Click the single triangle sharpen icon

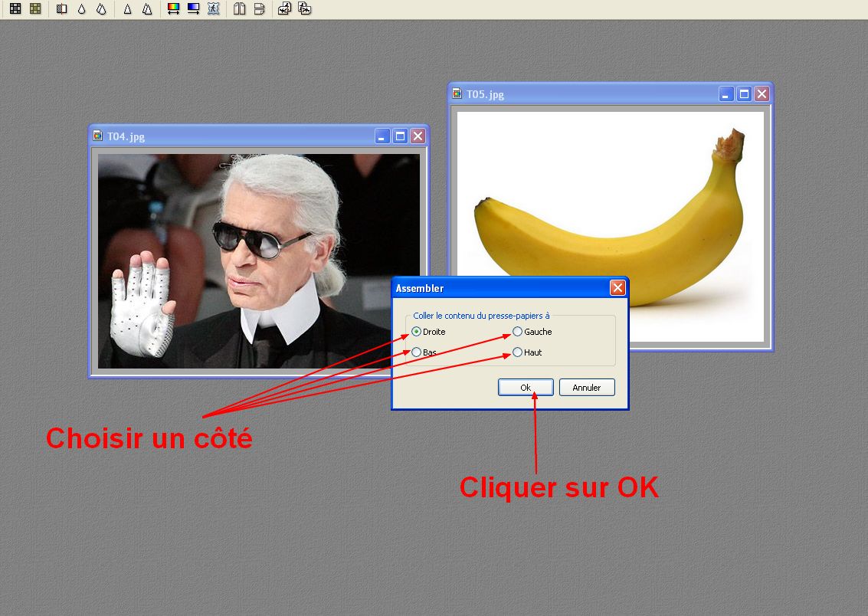(128, 9)
